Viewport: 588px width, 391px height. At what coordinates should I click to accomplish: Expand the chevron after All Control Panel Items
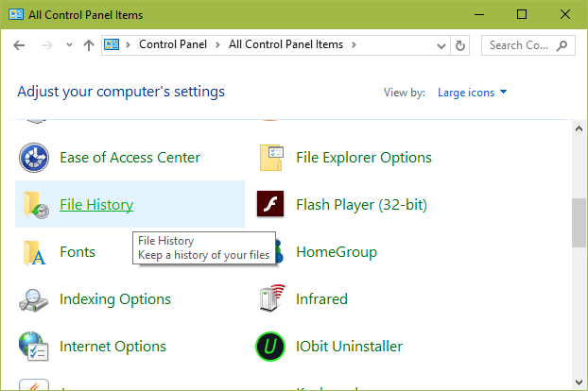(354, 45)
